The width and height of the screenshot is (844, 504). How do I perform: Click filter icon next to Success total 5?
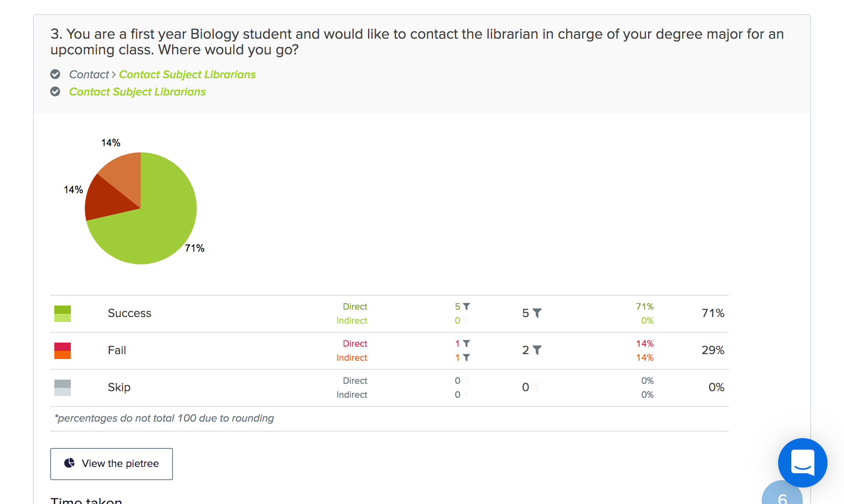click(537, 313)
